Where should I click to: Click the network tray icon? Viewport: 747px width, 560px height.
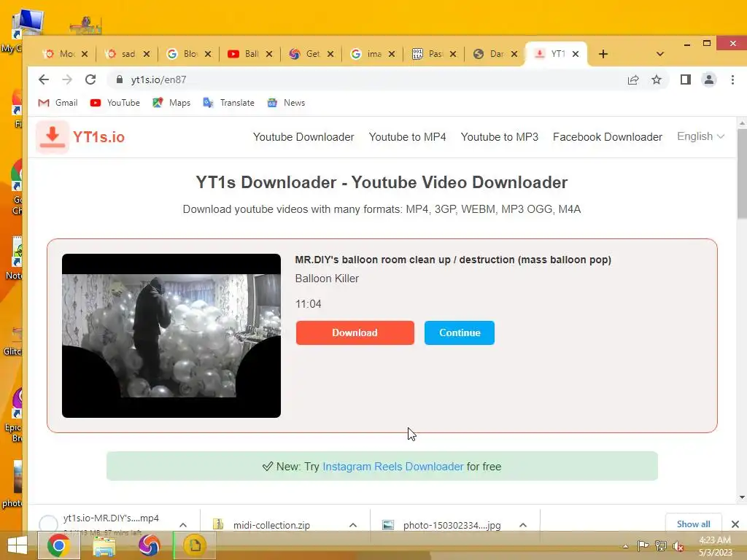click(x=661, y=545)
